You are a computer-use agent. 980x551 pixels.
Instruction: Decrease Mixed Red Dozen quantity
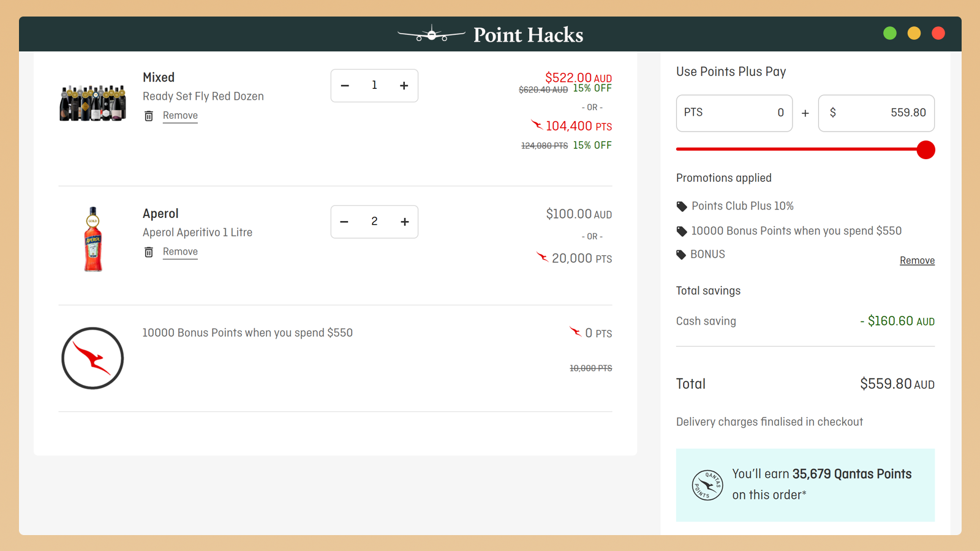[345, 86]
